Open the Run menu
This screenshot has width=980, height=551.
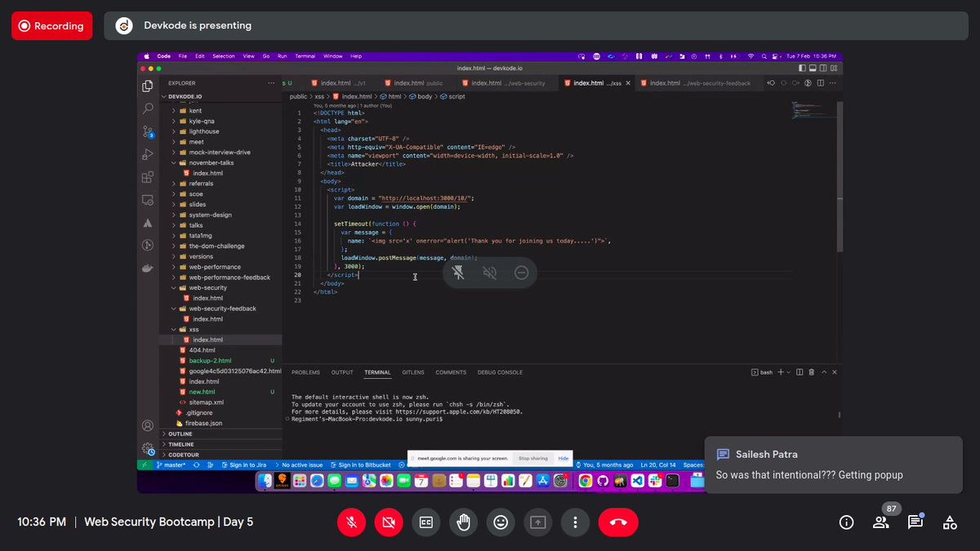[282, 56]
